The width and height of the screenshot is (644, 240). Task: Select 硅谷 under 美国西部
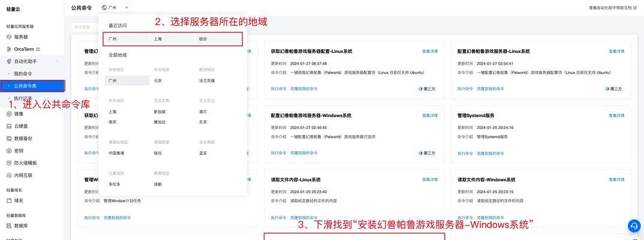157,153
